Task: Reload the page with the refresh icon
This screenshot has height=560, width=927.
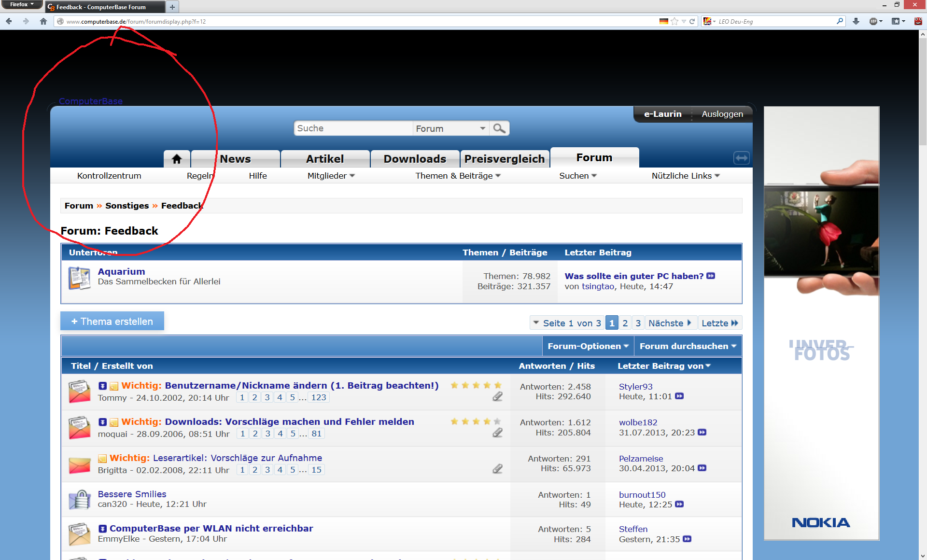Action: (x=692, y=21)
